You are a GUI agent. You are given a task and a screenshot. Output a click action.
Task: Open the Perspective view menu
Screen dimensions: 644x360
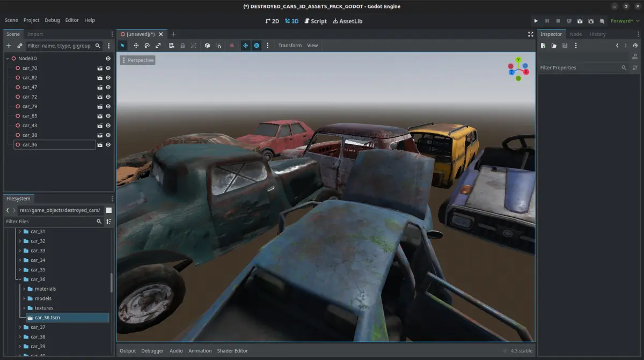point(138,60)
